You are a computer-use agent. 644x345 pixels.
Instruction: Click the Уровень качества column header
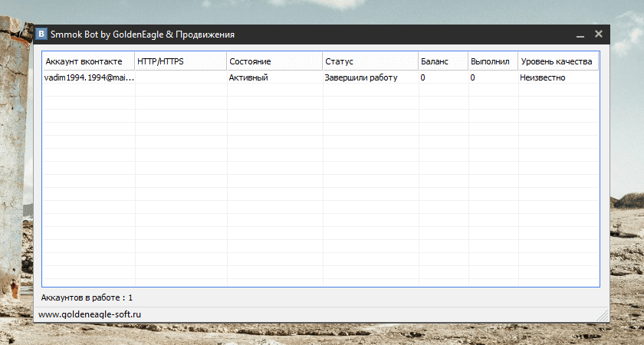(558, 61)
